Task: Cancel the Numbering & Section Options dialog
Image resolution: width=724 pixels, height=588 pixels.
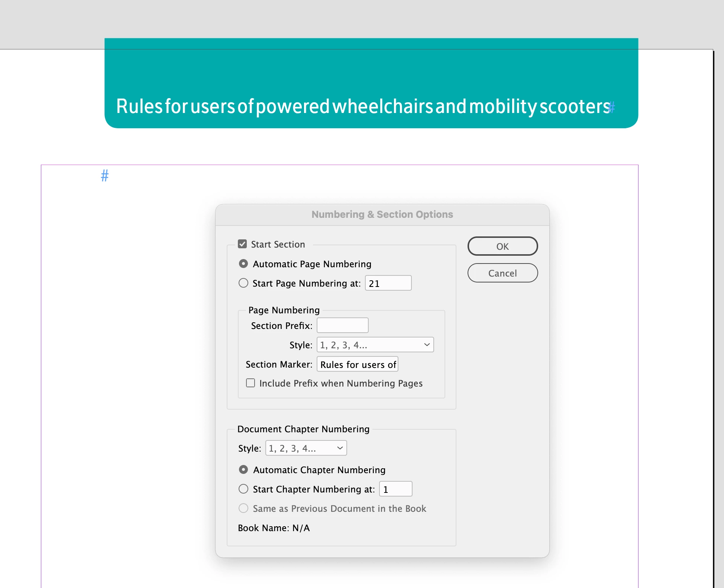Action: point(502,273)
